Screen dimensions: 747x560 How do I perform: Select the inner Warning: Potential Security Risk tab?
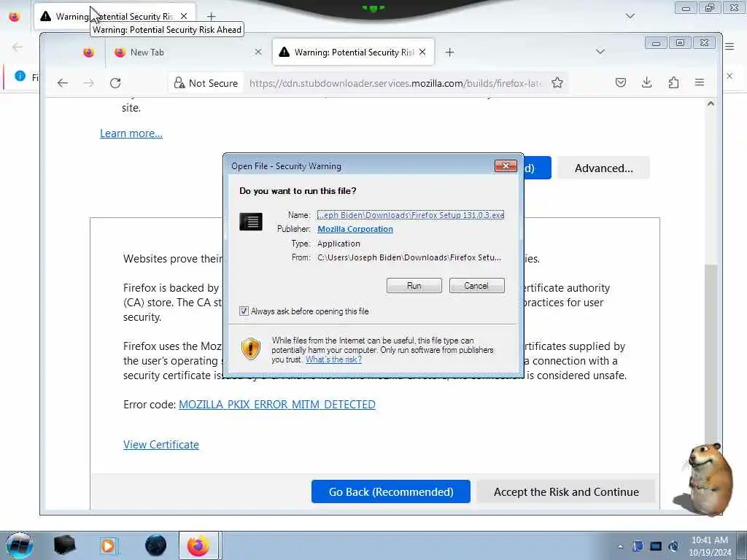pyautogui.click(x=354, y=52)
